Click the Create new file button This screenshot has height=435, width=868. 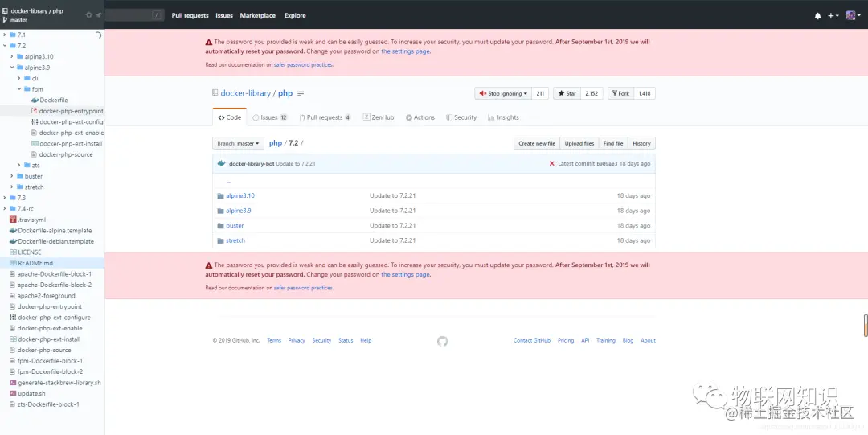coord(537,143)
